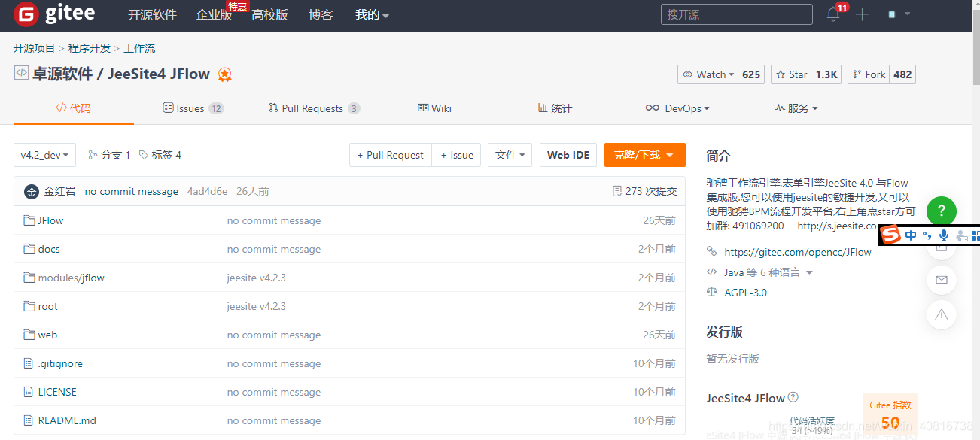Image resolution: width=980 pixels, height=440 pixels.
Task: Click the mail envelope floating icon
Action: pyautogui.click(x=941, y=280)
